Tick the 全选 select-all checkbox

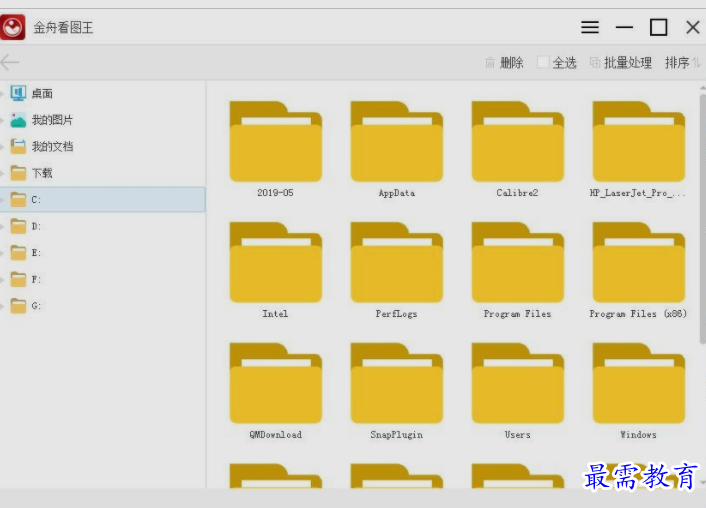point(543,62)
